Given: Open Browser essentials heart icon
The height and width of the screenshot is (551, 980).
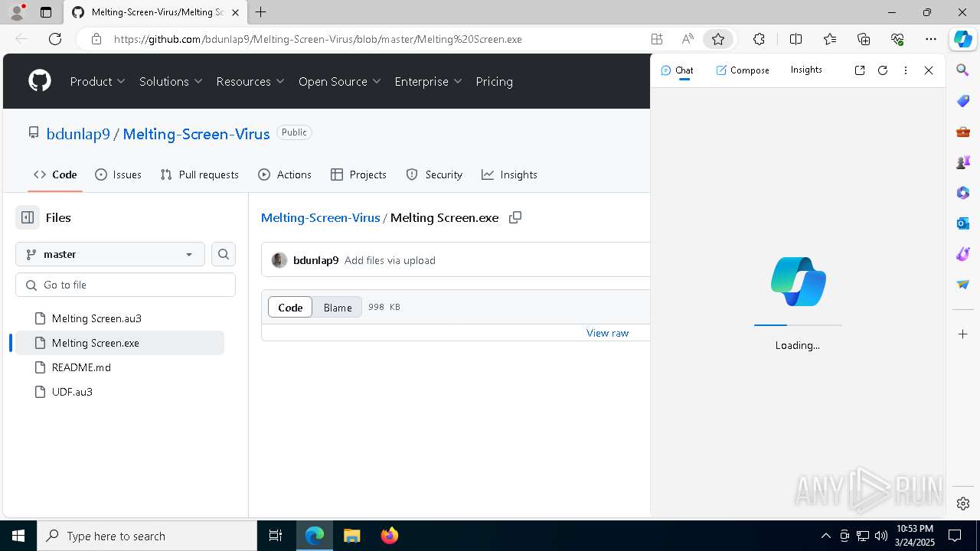Looking at the screenshot, I should pos(897,39).
